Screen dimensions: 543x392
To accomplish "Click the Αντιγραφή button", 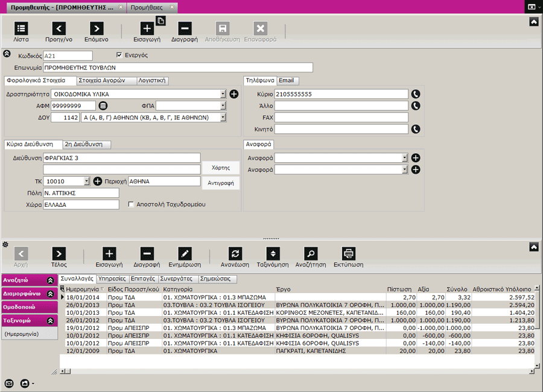I will click(x=221, y=183).
